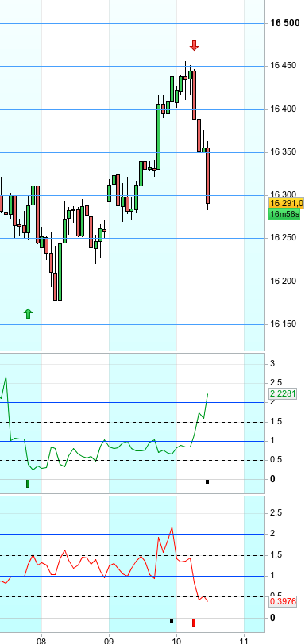Click the 0,5 label in green indicator panel
305x644 pixels.
(x=276, y=460)
